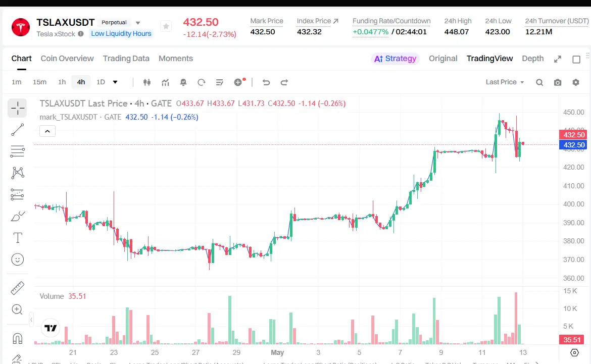Create a price alert
The image size is (591, 364).
point(183,82)
